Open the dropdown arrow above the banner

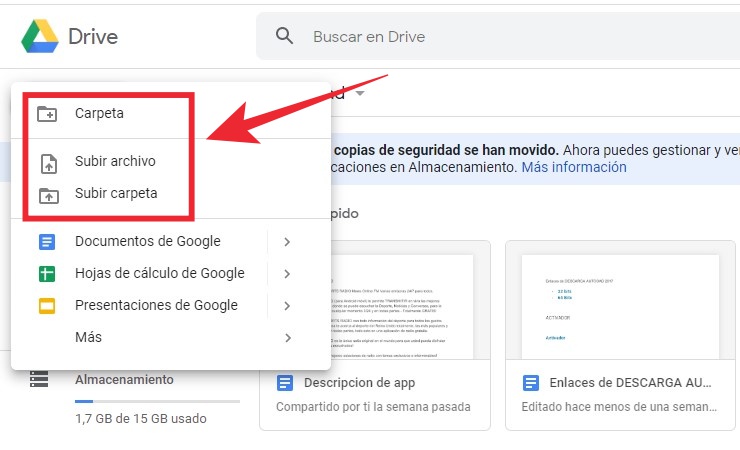pyautogui.click(x=360, y=93)
